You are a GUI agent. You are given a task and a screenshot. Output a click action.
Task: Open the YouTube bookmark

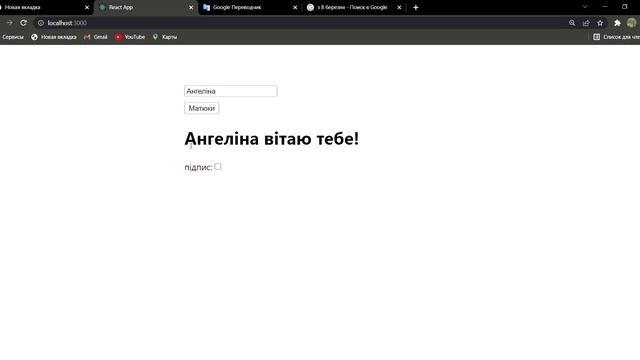[x=130, y=37]
